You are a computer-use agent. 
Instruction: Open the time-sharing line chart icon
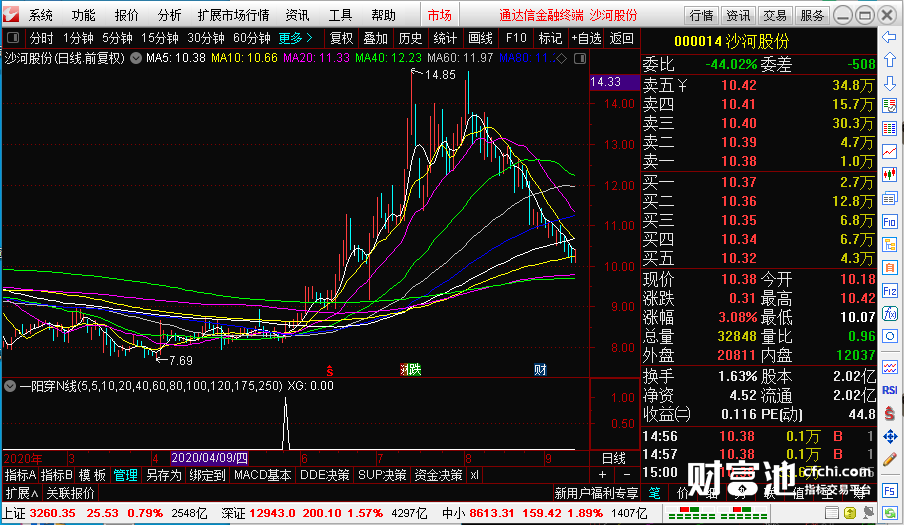(x=890, y=152)
